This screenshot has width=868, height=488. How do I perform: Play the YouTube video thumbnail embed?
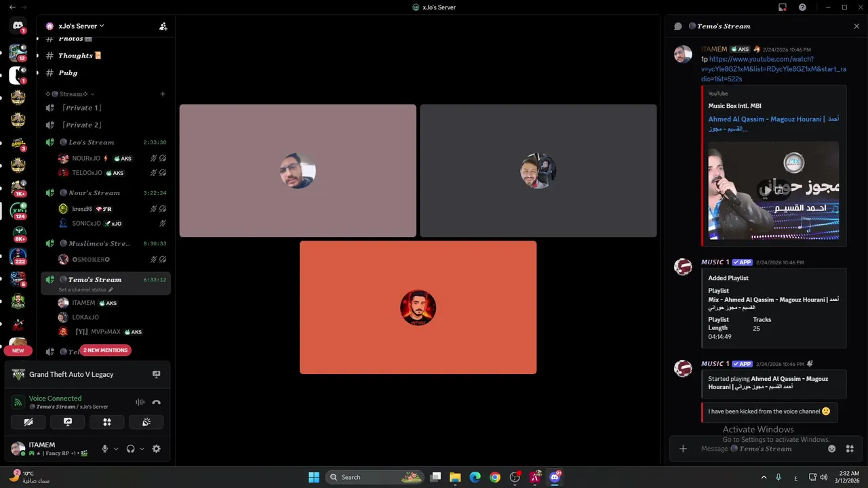(774, 190)
